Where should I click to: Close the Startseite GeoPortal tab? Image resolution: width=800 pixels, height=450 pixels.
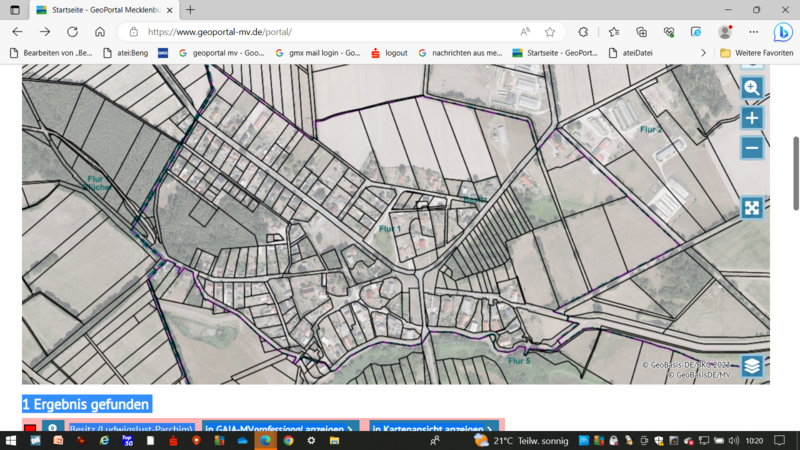pyautogui.click(x=169, y=10)
